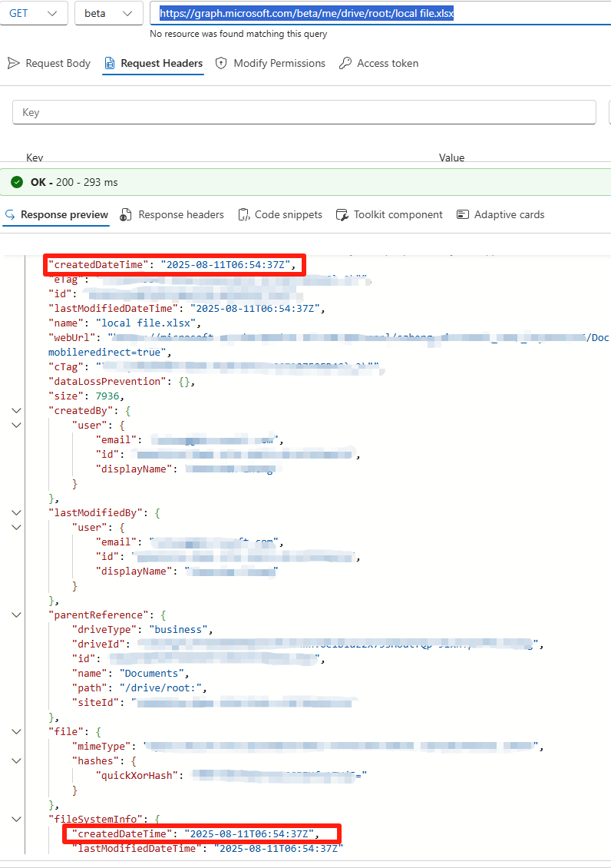Click the "business" driveType value
The image size is (611, 868).
click(178, 629)
